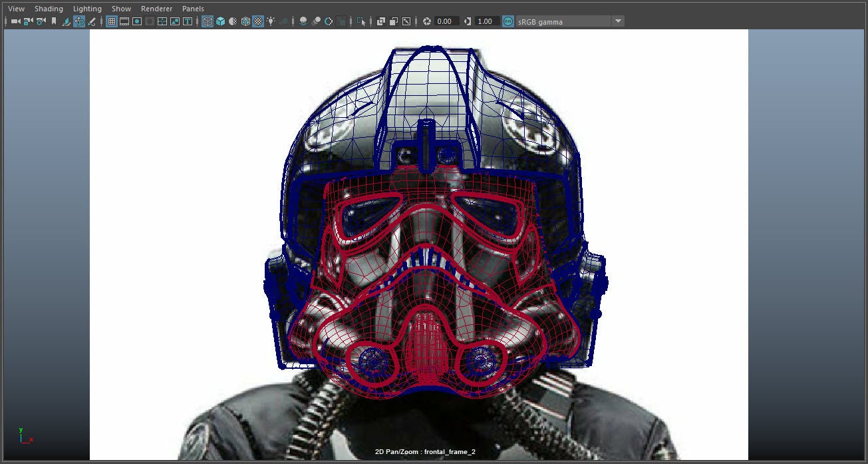Enable resolution gate display
The height and width of the screenshot is (464, 868).
tap(136, 21)
